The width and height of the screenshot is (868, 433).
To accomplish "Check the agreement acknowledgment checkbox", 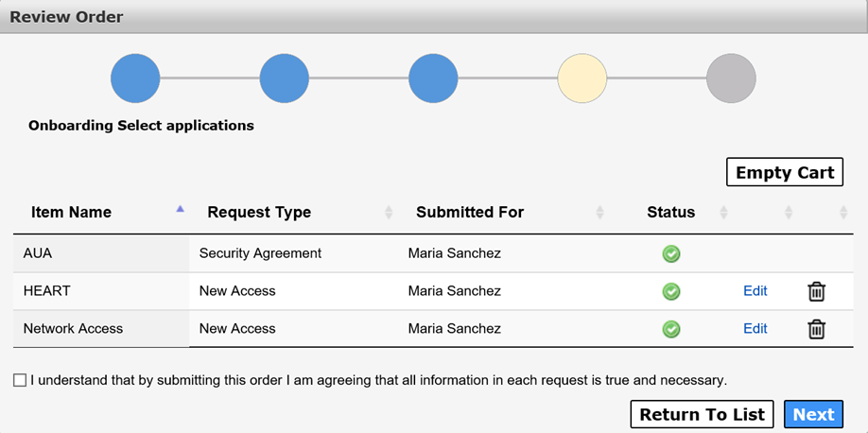I will pos(19,380).
